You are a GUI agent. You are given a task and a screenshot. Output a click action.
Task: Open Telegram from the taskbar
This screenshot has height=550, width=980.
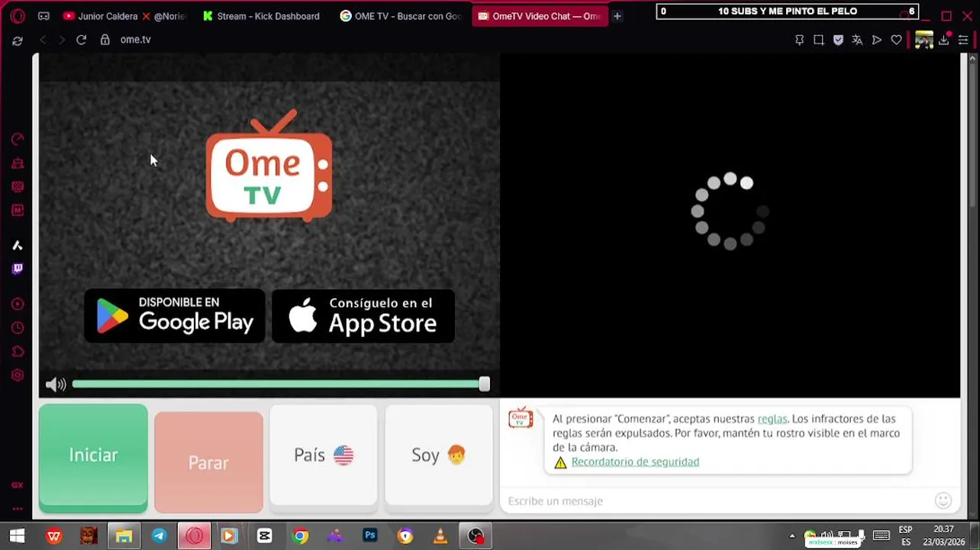(159, 536)
